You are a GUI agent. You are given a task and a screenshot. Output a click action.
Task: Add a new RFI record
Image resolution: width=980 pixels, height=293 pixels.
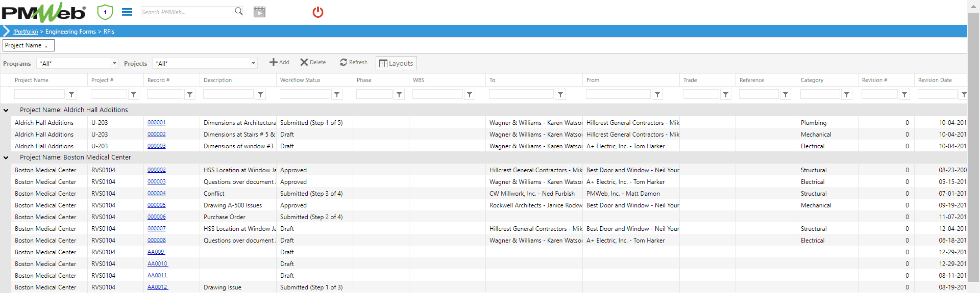[x=279, y=62]
